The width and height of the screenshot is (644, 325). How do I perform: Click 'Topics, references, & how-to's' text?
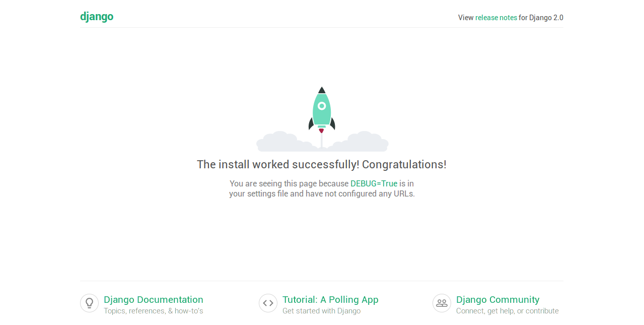(154, 311)
